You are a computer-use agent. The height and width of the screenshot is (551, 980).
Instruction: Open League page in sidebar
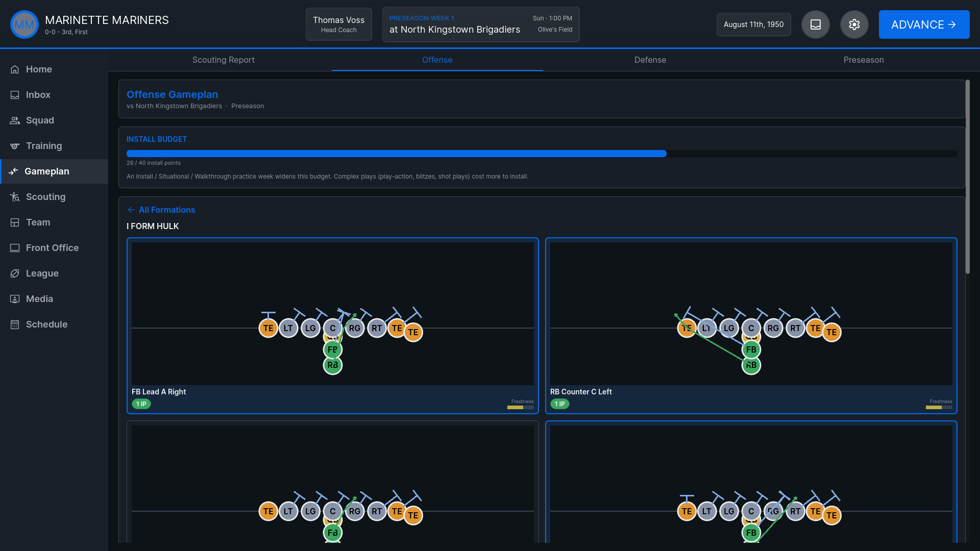[54, 273]
